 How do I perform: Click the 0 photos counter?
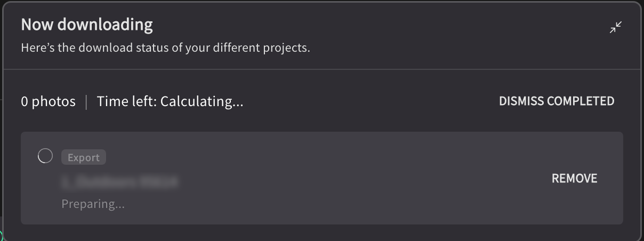coord(49,101)
